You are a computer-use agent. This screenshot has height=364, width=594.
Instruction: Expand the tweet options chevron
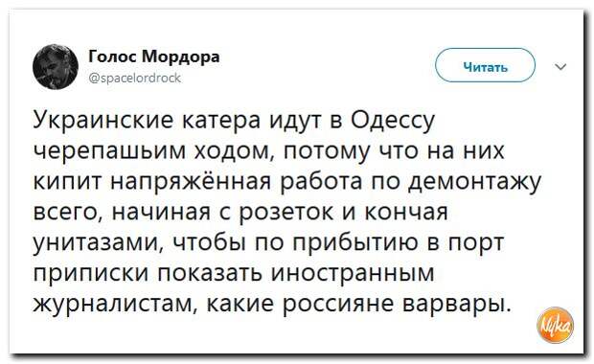pyautogui.click(x=560, y=67)
